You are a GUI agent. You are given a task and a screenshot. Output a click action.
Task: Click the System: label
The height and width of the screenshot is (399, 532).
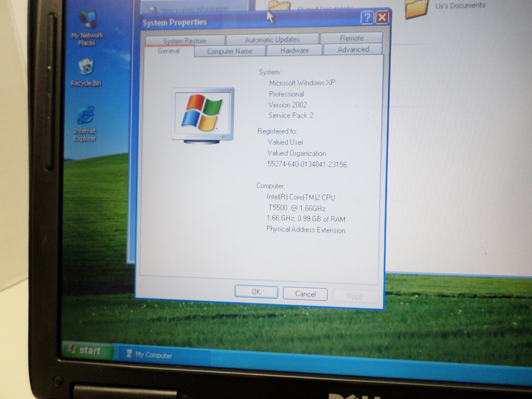(270, 72)
